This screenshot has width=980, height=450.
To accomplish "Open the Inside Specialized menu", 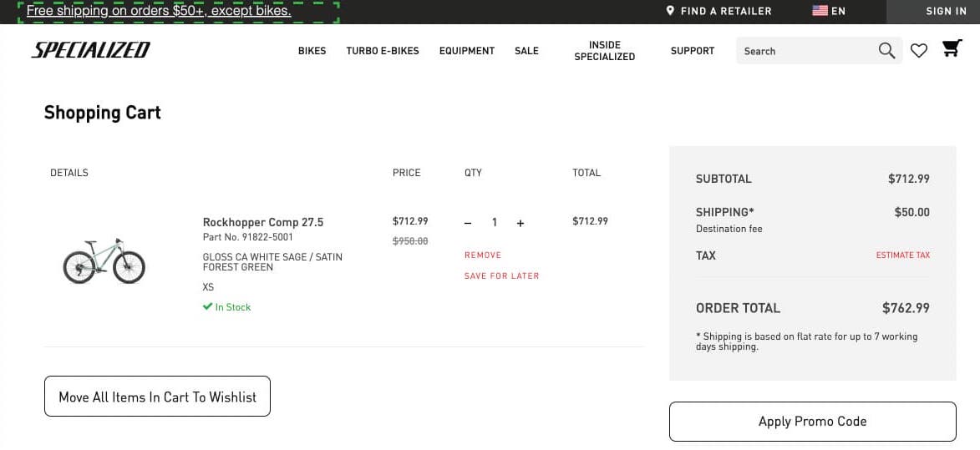I will (605, 51).
